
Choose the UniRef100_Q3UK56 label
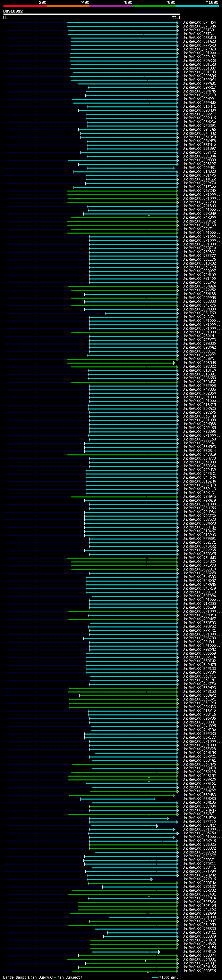click(199, 508)
